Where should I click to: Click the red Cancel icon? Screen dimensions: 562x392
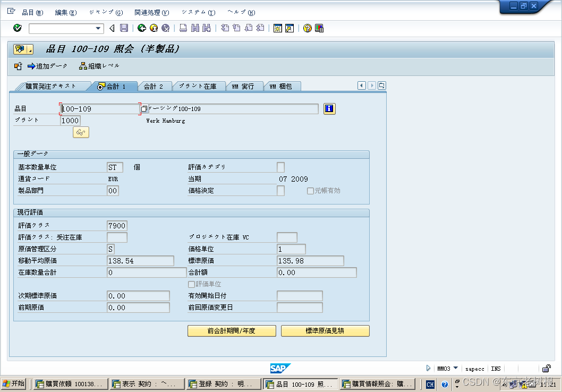point(165,28)
